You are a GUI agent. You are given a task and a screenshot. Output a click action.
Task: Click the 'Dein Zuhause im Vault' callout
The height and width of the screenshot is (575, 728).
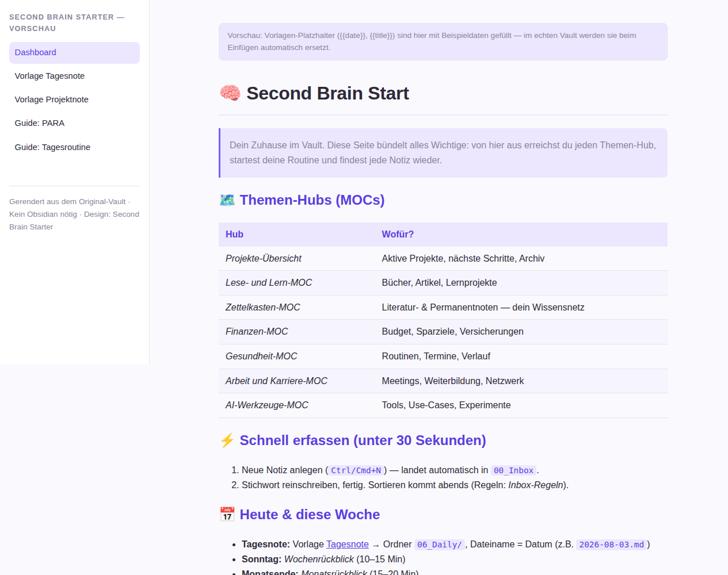(443, 153)
